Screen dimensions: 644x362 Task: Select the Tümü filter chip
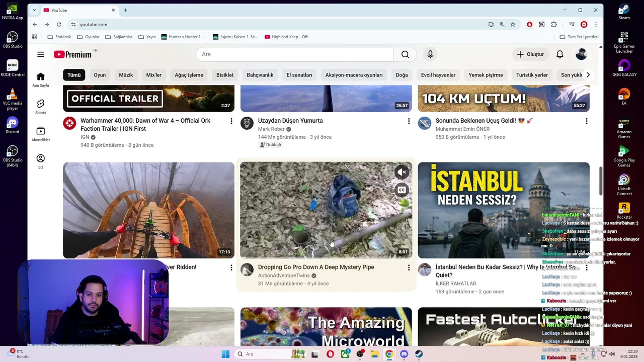click(74, 75)
